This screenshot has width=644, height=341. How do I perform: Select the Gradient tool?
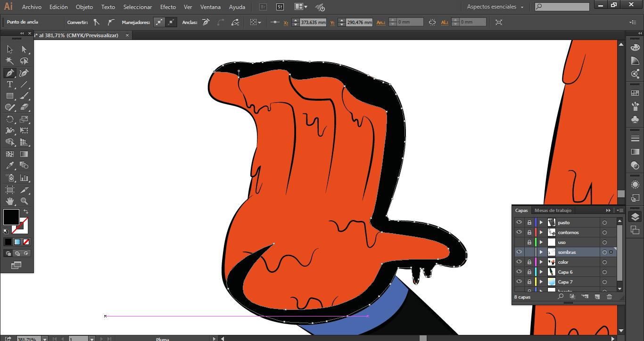click(x=24, y=154)
